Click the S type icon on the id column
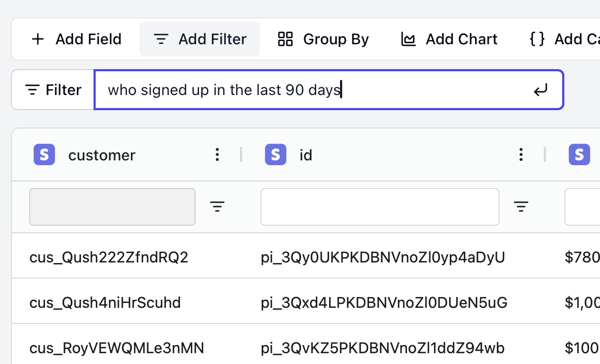 tap(275, 154)
